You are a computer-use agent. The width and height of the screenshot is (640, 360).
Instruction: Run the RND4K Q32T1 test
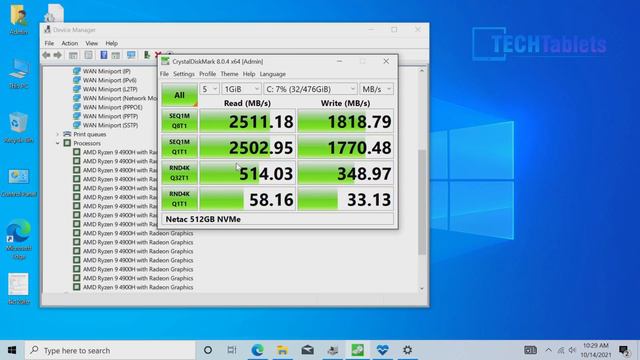(x=180, y=173)
